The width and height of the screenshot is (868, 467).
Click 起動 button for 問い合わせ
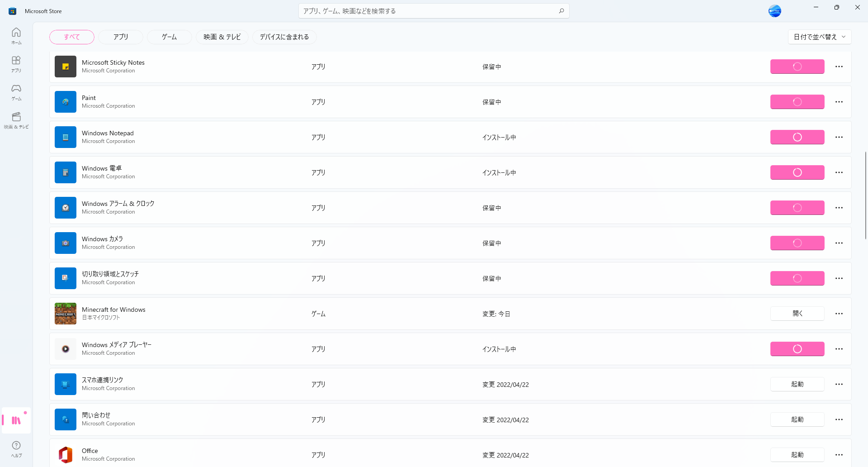point(797,419)
